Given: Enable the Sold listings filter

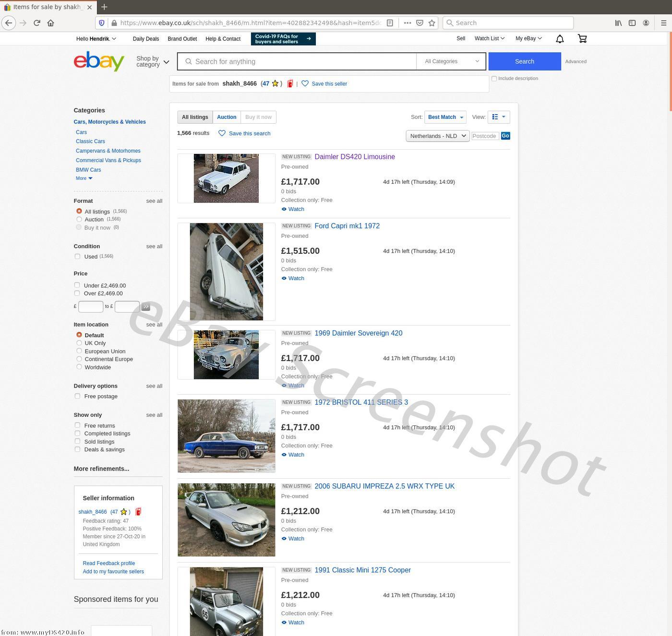Looking at the screenshot, I should (77, 441).
